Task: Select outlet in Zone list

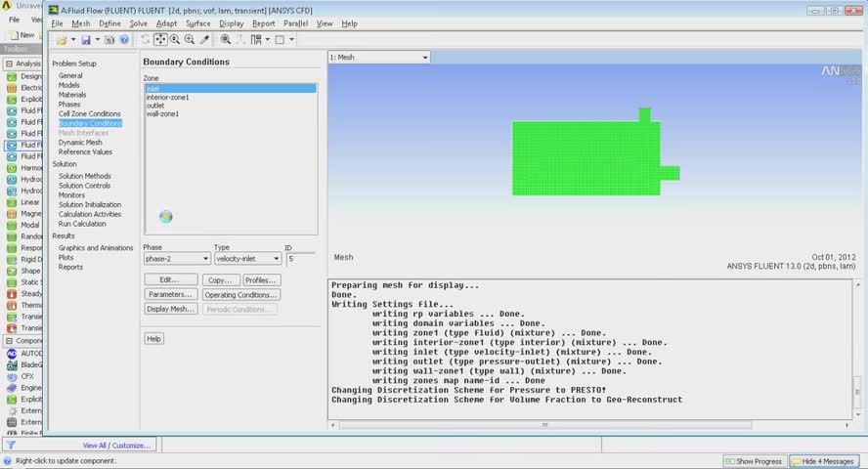Action: point(231,106)
